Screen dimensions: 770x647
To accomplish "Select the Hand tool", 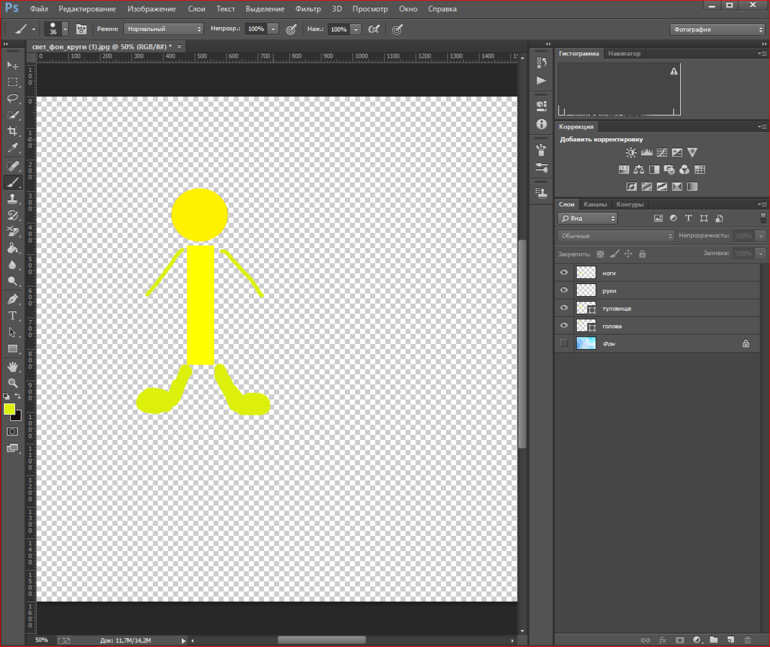I will point(13,366).
